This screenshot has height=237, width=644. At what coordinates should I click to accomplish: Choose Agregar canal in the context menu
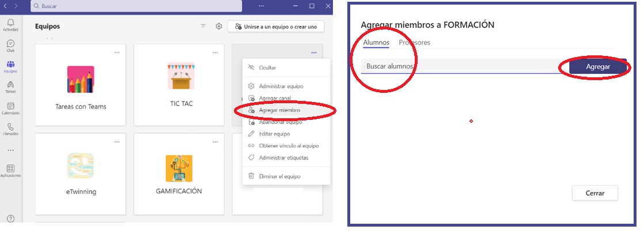tap(286, 99)
